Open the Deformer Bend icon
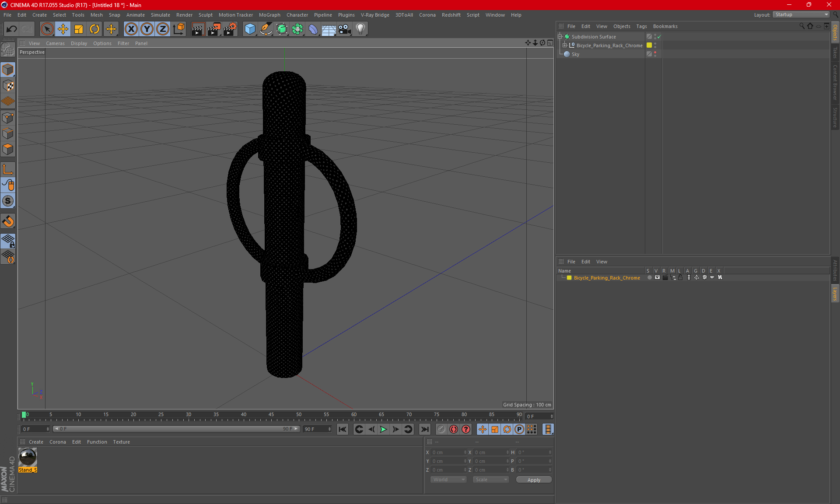Viewport: 840px width, 504px height. (x=313, y=29)
